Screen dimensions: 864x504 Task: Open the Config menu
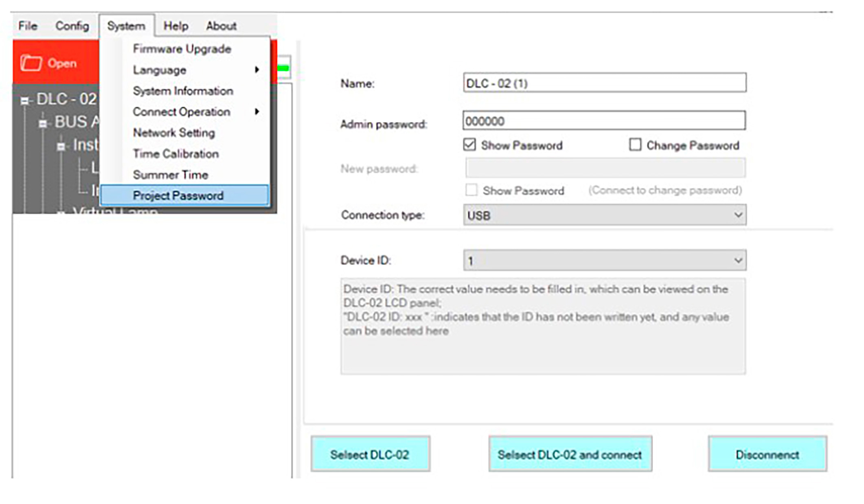pyautogui.click(x=72, y=26)
